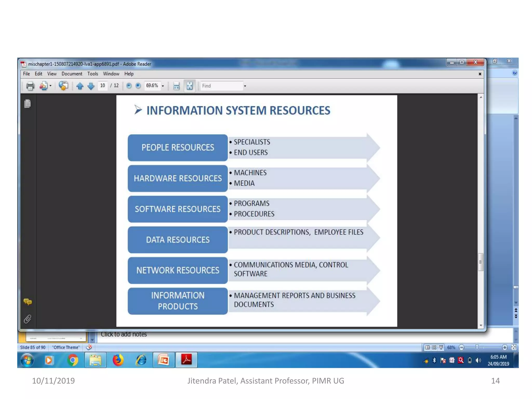Open the zoom level dropdown arrow
The height and width of the screenshot is (399, 532).
tap(163, 86)
